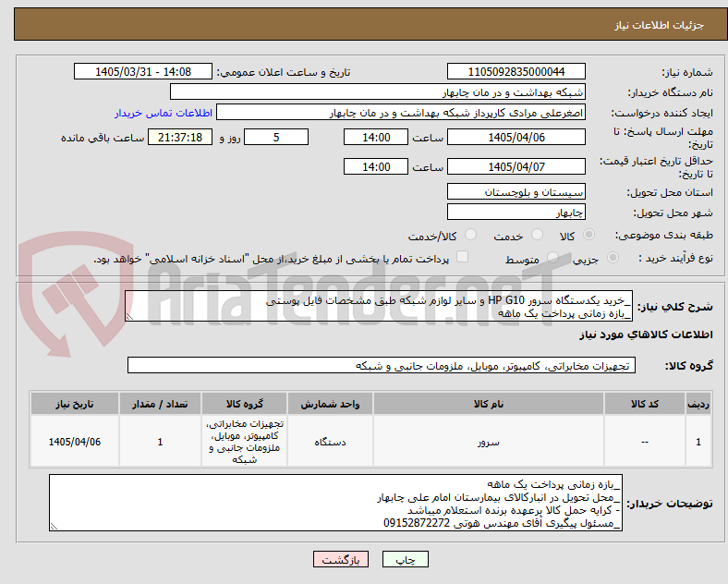Image resolution: width=728 pixels, height=584 pixels.
Task: Click the تاریخ نیاز column header
Action: 75,404
